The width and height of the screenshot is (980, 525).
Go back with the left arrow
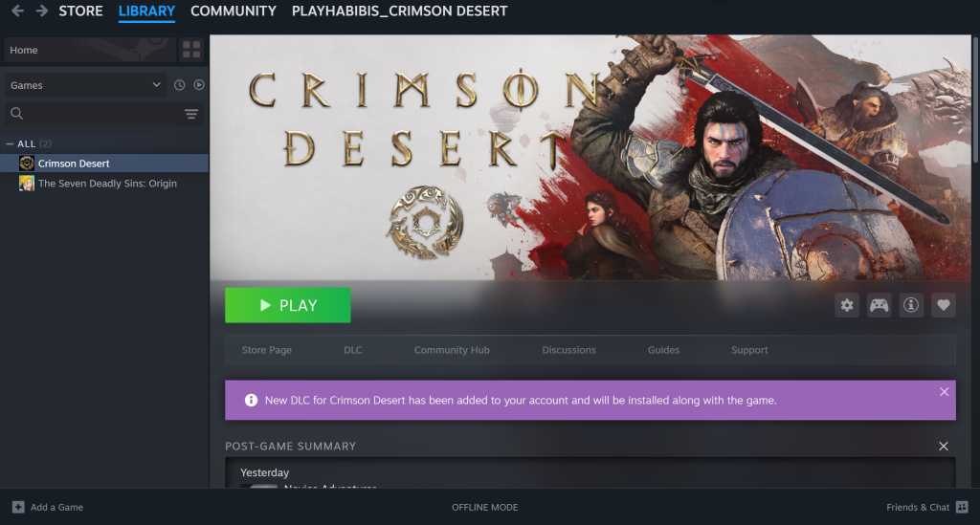coord(17,11)
